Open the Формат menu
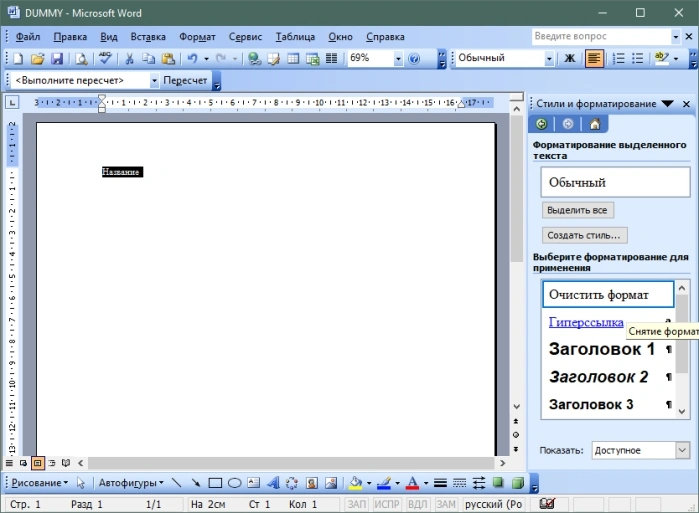Screen dimensions: 699x513 197,37
